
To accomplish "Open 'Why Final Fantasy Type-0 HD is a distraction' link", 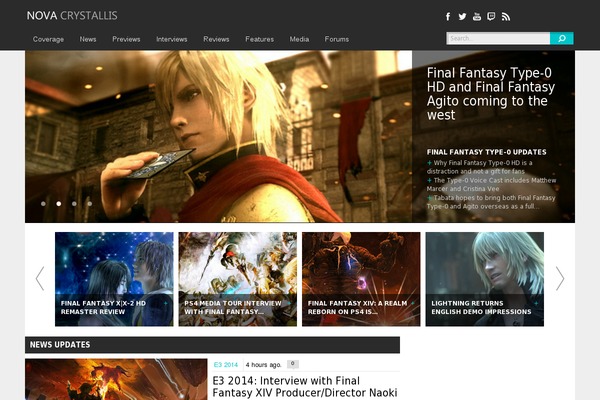I will pos(479,167).
